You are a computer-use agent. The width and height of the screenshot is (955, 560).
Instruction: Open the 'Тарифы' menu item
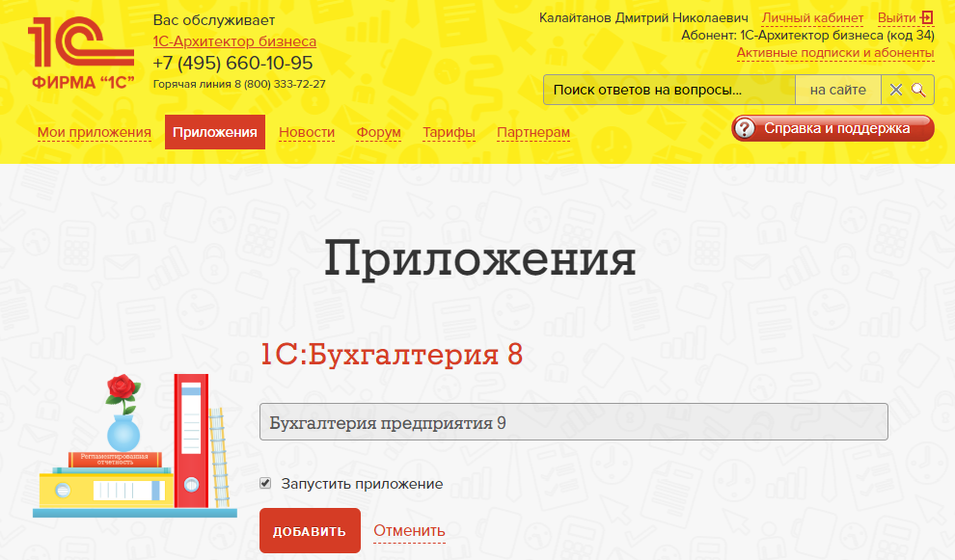click(449, 132)
